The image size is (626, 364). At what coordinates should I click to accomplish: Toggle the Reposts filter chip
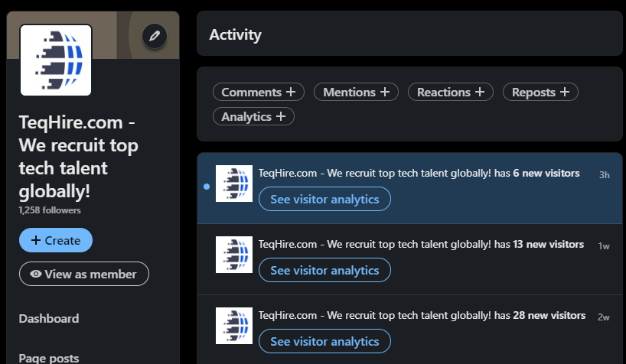[x=540, y=93]
